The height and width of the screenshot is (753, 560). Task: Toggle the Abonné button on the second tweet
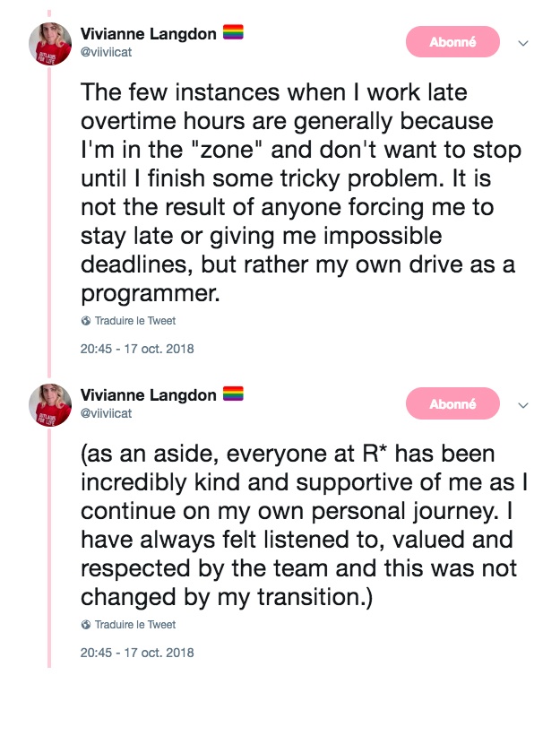(x=452, y=404)
